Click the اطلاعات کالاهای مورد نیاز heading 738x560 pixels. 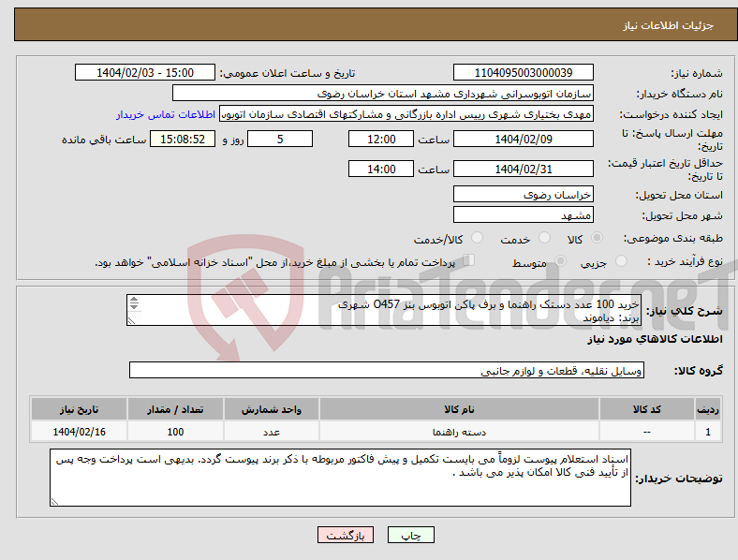(x=655, y=339)
